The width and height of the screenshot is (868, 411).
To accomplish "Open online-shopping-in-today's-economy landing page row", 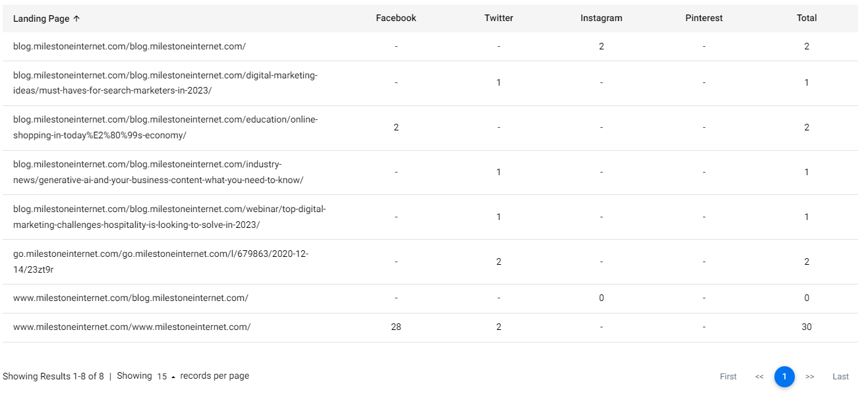I will click(430, 128).
